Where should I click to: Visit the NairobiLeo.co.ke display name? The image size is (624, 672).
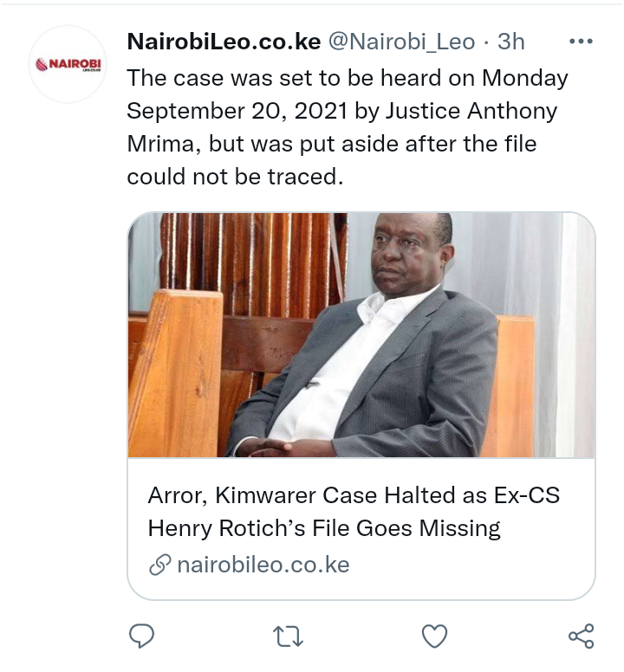pyautogui.click(x=224, y=42)
